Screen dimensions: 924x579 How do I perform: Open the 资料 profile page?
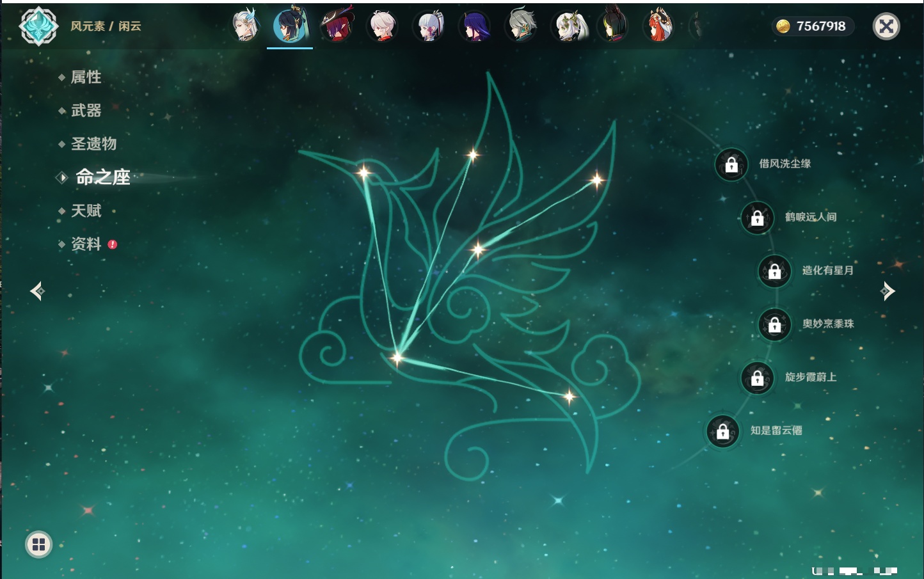86,244
